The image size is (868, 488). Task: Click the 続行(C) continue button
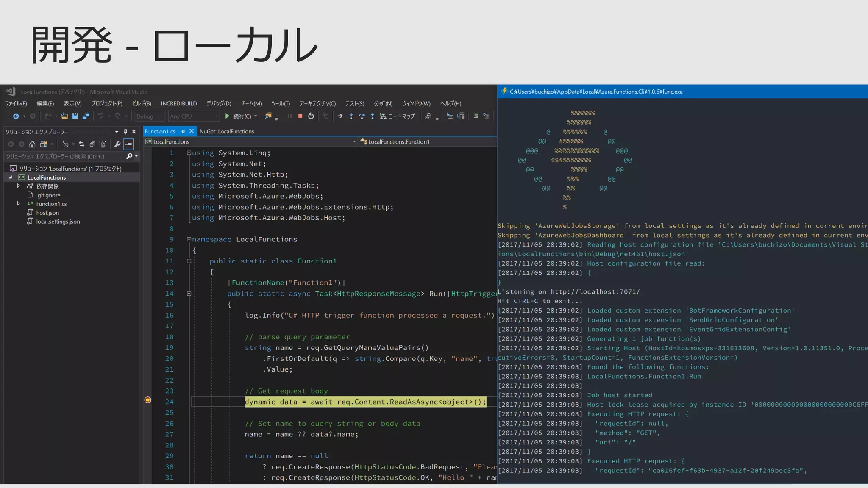coord(238,116)
